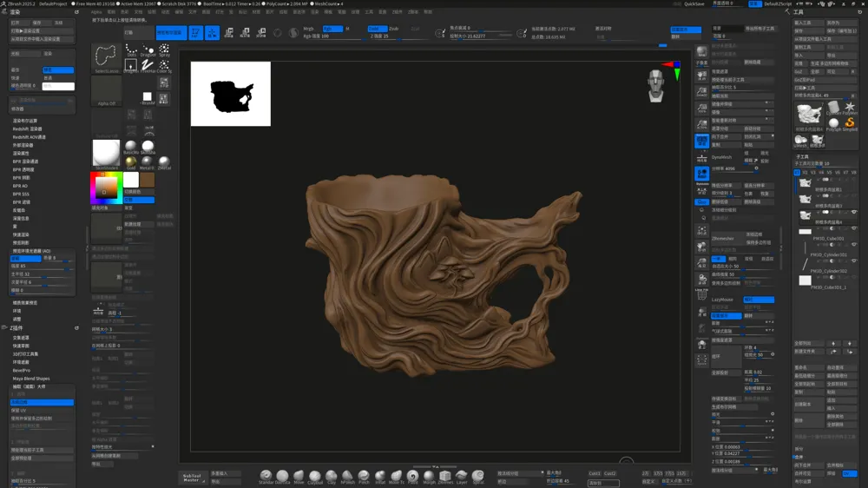
Task: Choose the FreeHand stroke type
Action: (x=148, y=67)
